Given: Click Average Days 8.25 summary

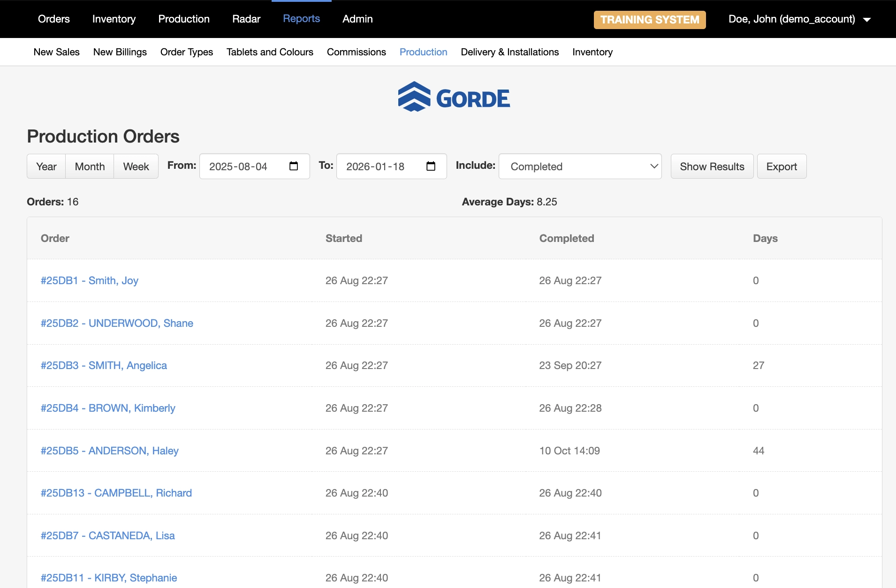Looking at the screenshot, I should click(x=509, y=202).
